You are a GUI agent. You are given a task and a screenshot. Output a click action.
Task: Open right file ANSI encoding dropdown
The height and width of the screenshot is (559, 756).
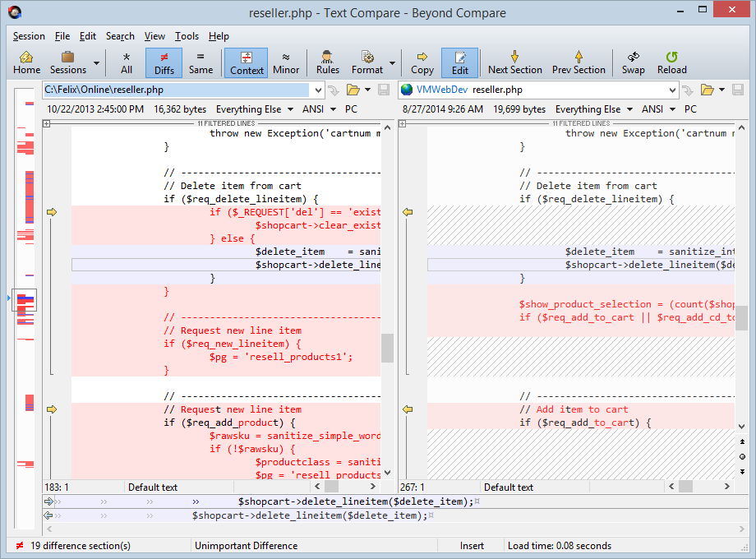671,109
